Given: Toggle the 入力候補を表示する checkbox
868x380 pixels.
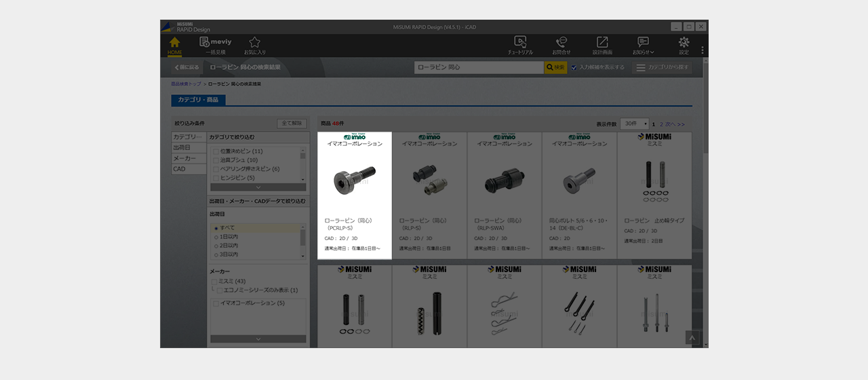Looking at the screenshot, I should coord(574,68).
